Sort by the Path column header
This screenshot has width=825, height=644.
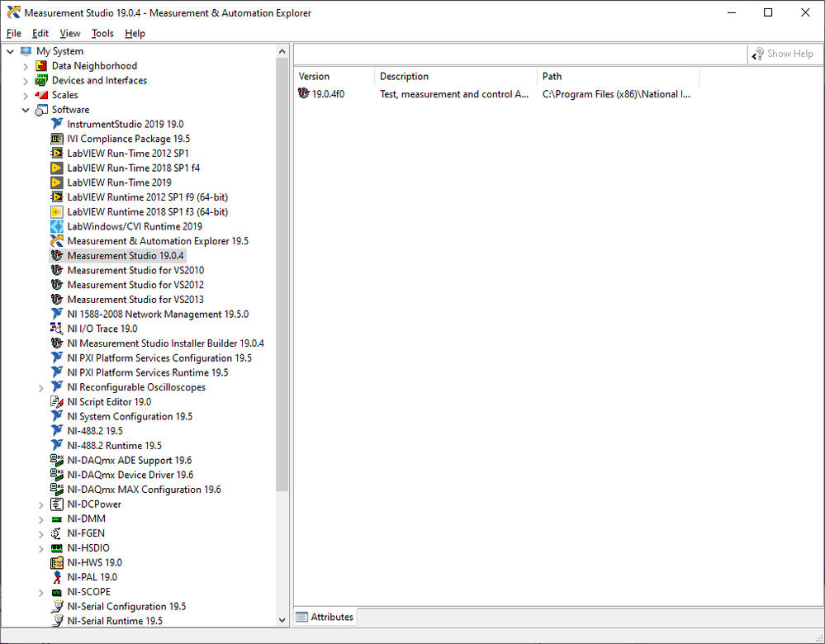[619, 76]
